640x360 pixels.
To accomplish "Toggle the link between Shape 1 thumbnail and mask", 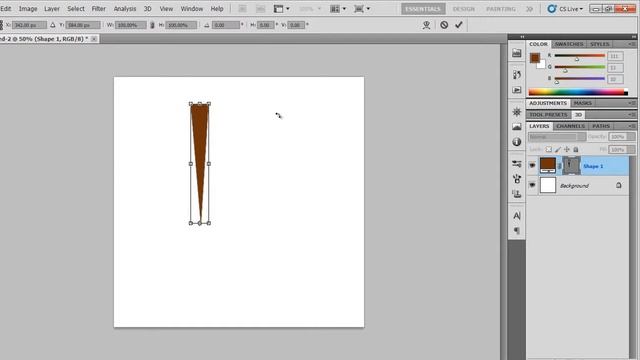I will pos(560,166).
